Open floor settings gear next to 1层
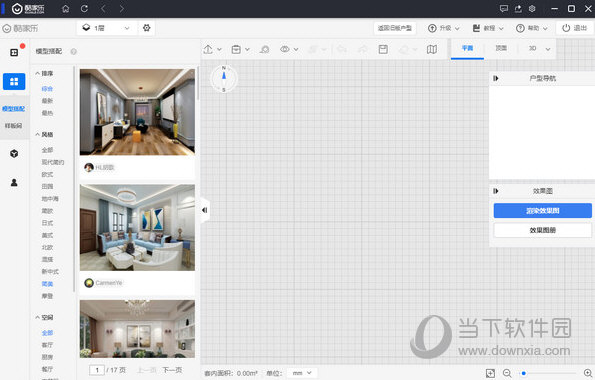Viewport: 595px width, 380px height. pos(146,28)
